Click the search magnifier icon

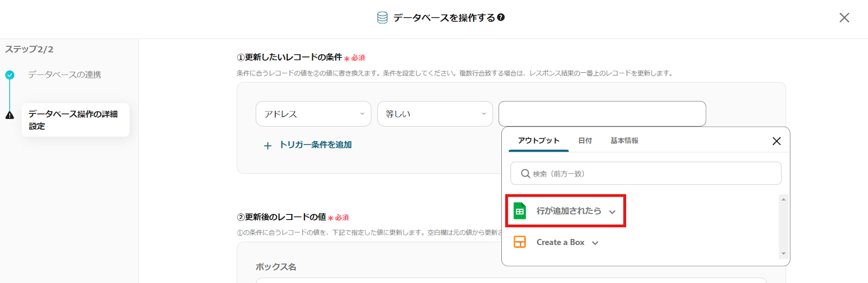point(525,174)
